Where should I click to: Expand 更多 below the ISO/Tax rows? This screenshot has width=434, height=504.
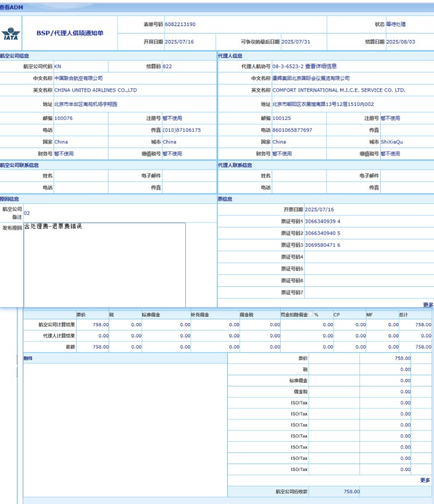(x=425, y=480)
